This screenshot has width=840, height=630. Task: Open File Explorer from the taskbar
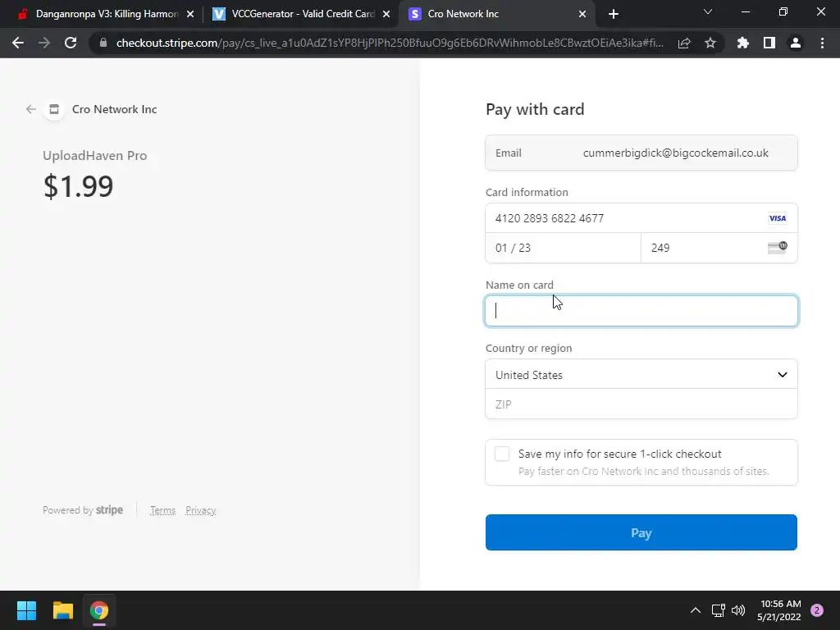coord(62,610)
